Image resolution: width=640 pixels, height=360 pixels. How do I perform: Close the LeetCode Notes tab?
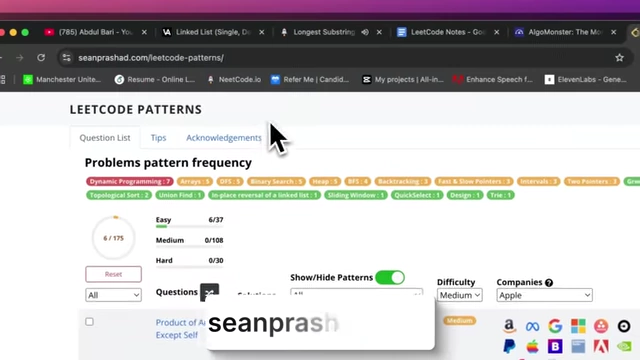[x=496, y=32]
